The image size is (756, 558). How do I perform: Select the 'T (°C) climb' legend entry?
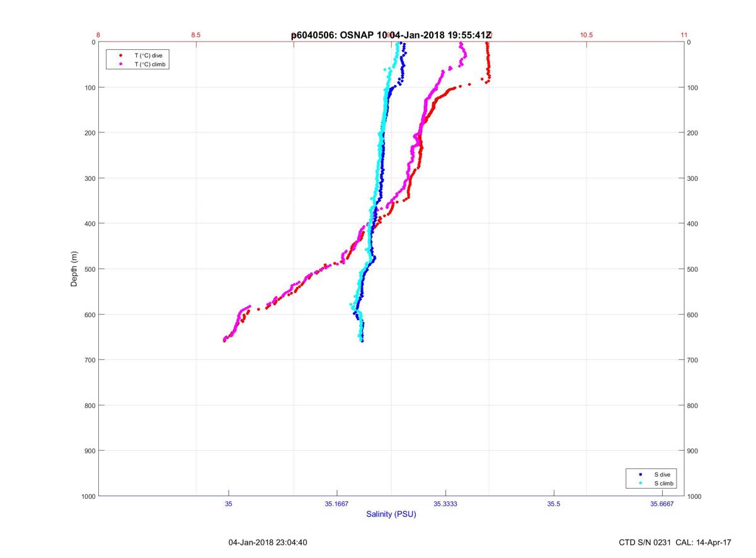pos(150,64)
